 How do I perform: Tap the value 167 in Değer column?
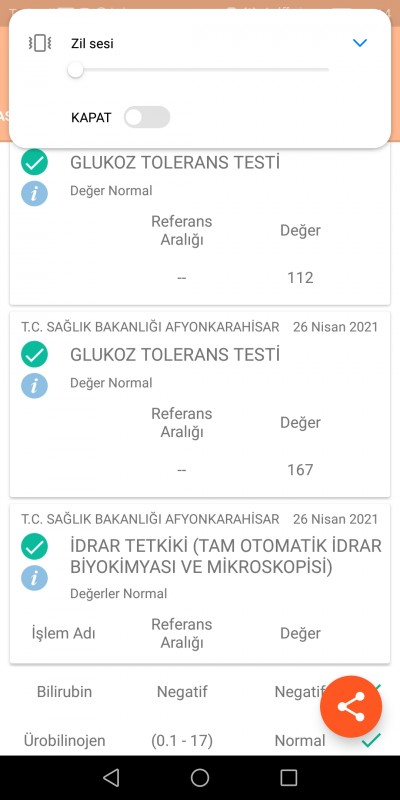tap(300, 469)
